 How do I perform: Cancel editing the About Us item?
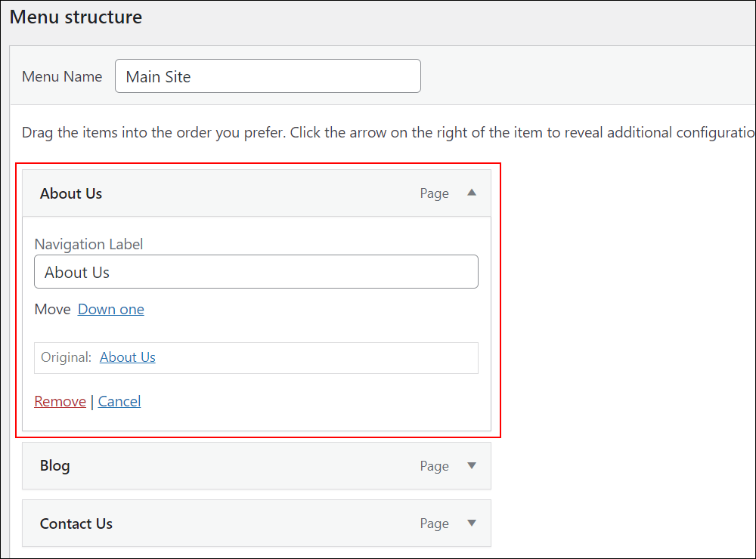[119, 401]
